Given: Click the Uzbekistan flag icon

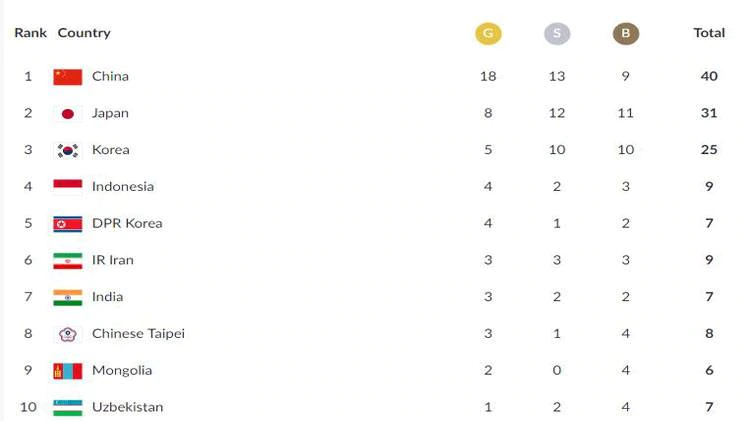Looking at the screenshot, I should [x=67, y=408].
